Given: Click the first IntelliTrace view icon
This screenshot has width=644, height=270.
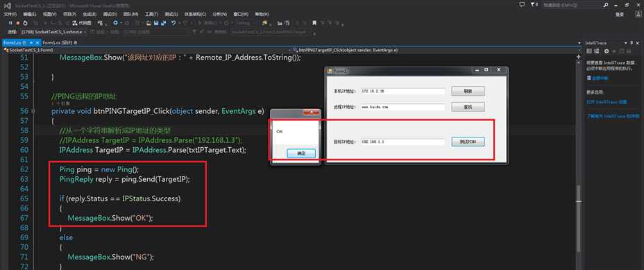Looking at the screenshot, I should (589, 51).
